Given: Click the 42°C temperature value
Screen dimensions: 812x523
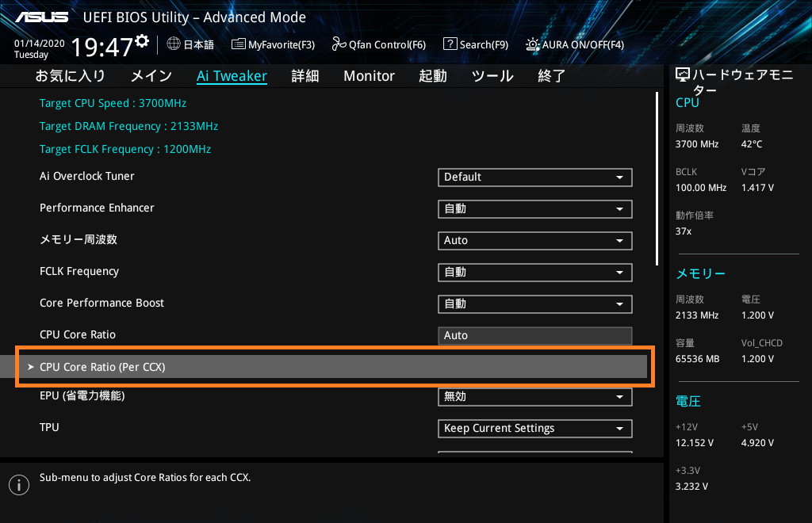Looking at the screenshot, I should tap(752, 143).
